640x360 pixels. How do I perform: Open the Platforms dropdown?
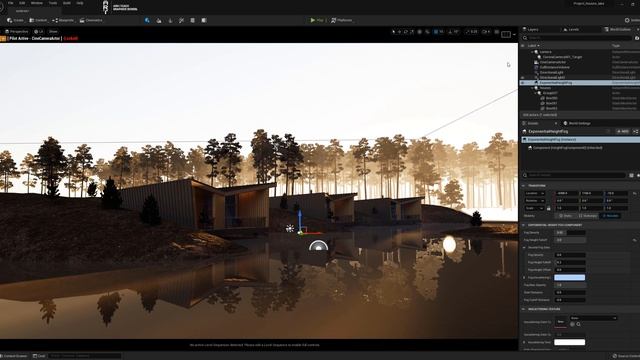point(342,20)
